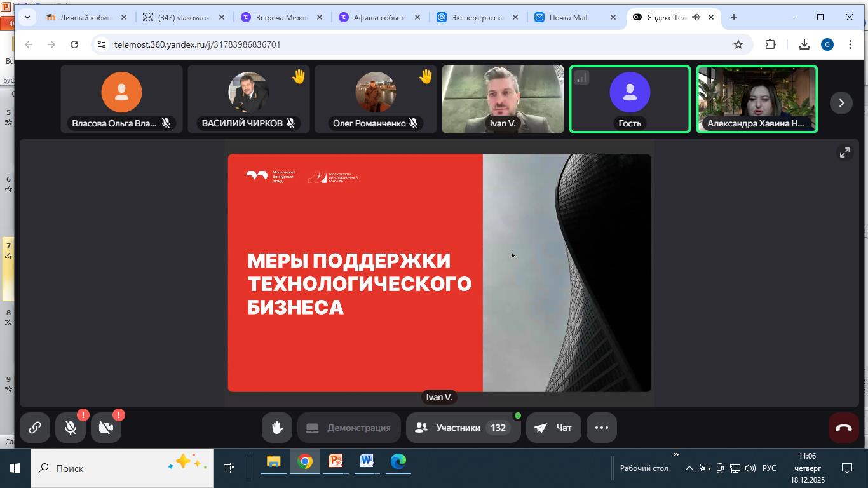868x488 pixels.
Task: Show next participants with right chevron
Action: [841, 103]
